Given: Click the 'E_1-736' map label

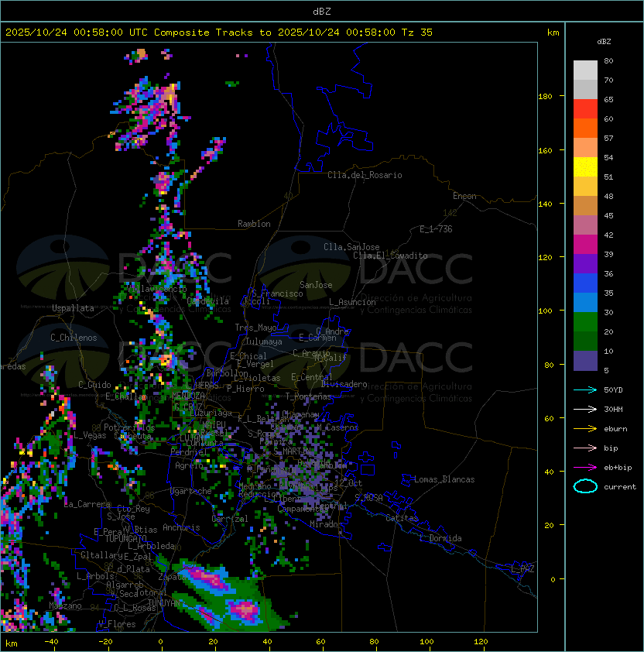Looking at the screenshot, I should [x=436, y=229].
